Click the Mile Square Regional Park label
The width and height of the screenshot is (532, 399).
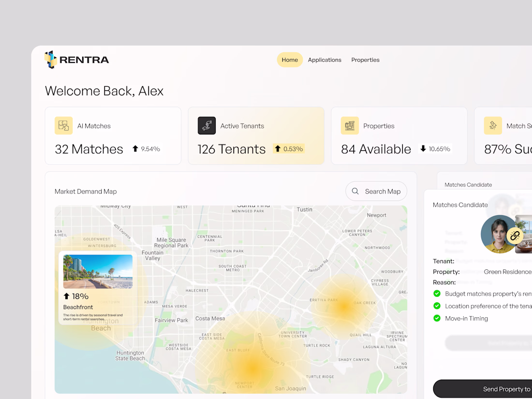point(171,243)
